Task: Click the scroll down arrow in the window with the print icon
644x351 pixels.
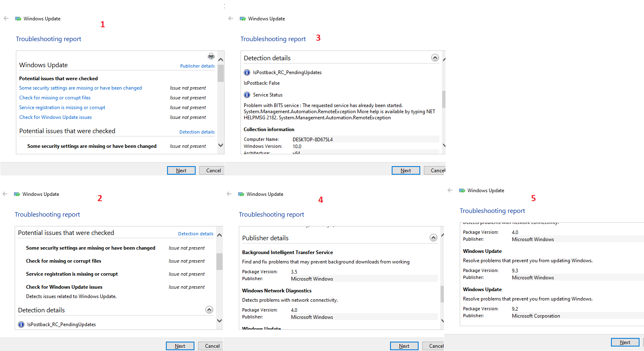Action: pos(221,145)
